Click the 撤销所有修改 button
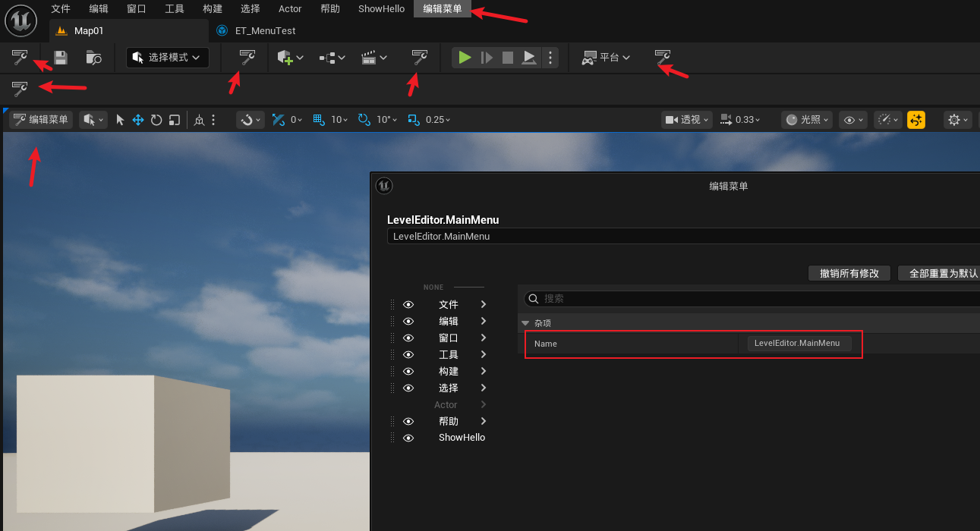980x531 pixels. (x=848, y=273)
